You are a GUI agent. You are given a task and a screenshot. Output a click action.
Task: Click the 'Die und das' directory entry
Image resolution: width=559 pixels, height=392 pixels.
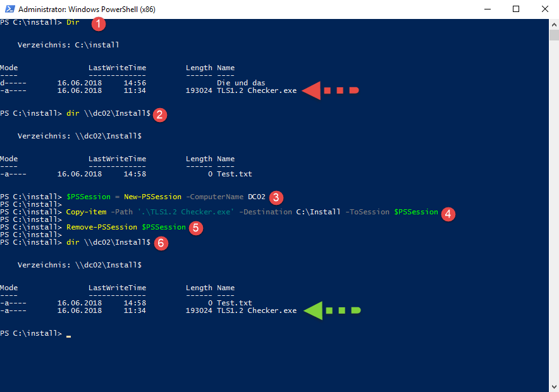tap(241, 83)
